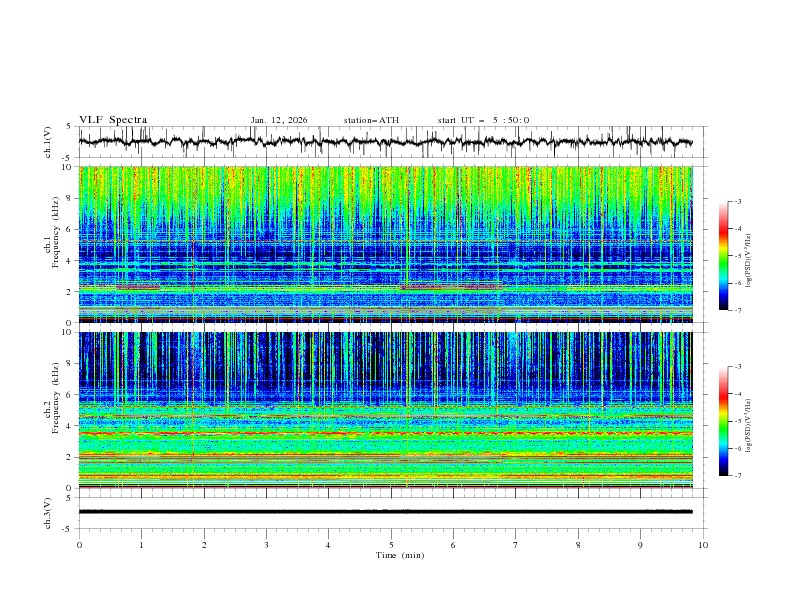Click the time axis tick label "8"
792x612 pixels.
click(x=578, y=545)
